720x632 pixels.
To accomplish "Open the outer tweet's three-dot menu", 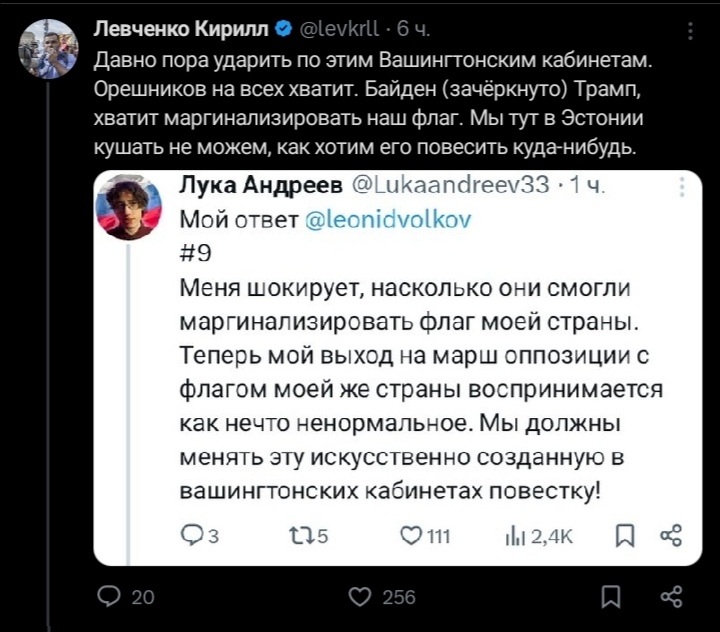I will tap(690, 31).
